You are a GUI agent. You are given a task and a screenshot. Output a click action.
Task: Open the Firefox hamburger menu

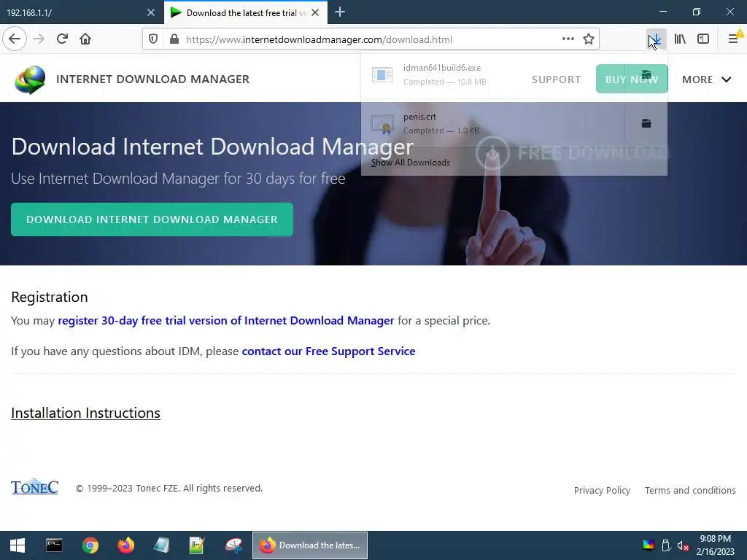pyautogui.click(x=734, y=39)
